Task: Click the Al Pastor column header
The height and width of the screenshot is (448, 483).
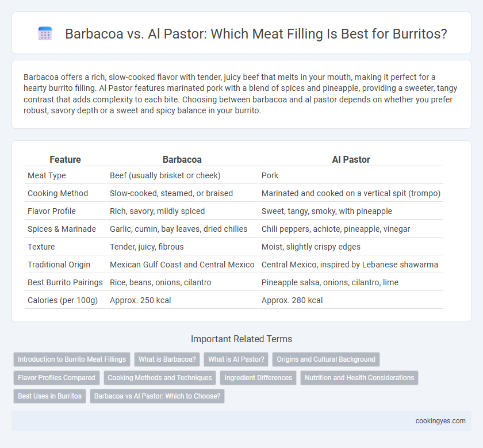Action: 351,159
